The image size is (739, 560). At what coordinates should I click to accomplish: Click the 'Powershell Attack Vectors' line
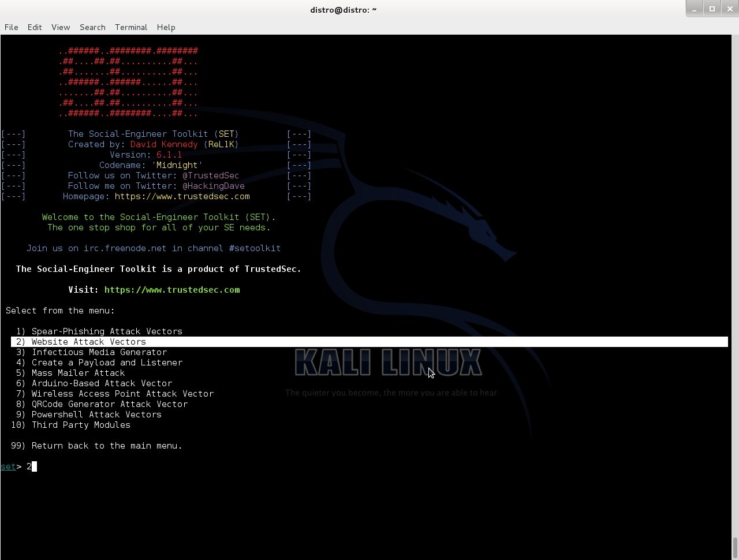pos(89,415)
